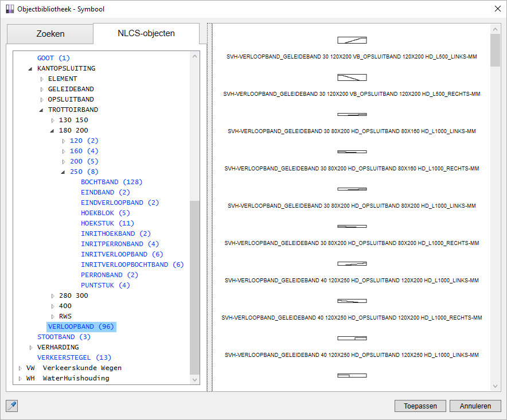Collapse the 250 (8) node

coord(63,172)
